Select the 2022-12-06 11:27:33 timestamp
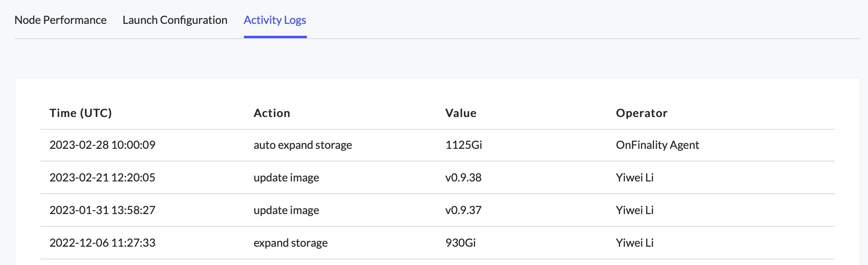The image size is (868, 265). tap(102, 243)
